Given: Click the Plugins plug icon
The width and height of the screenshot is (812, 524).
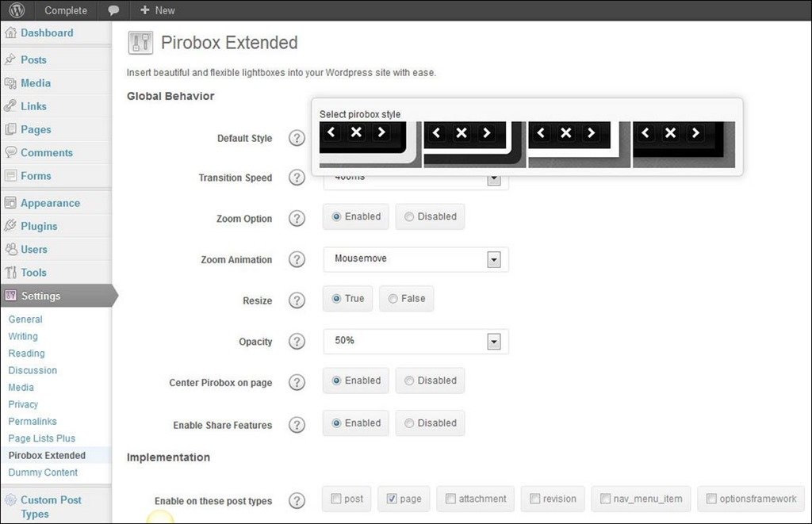Looking at the screenshot, I should tap(10, 226).
